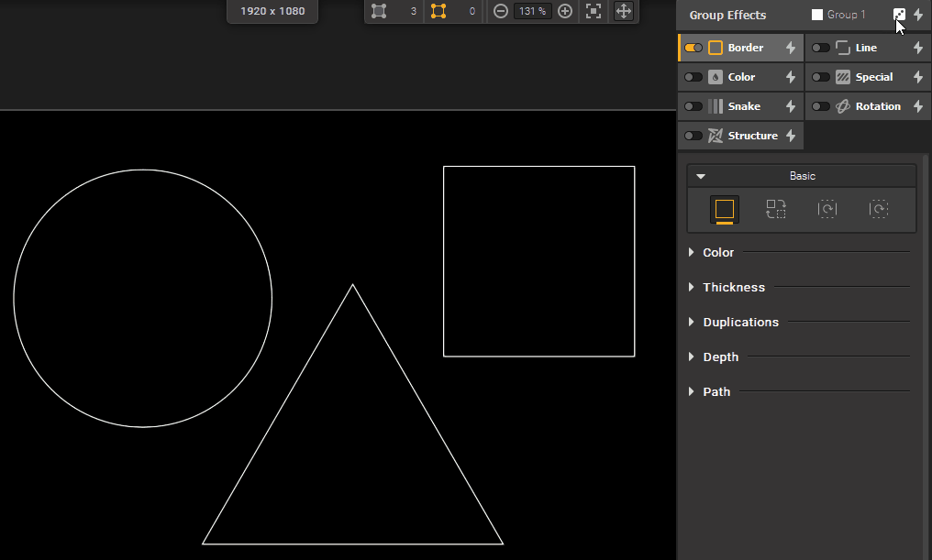Click the 131 % zoom field

(532, 11)
